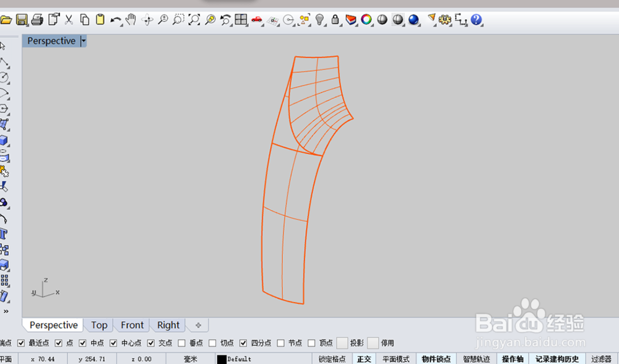Expand more sidebar tools with » chevron
Viewport: 619px width, 364px height.
click(x=6, y=311)
